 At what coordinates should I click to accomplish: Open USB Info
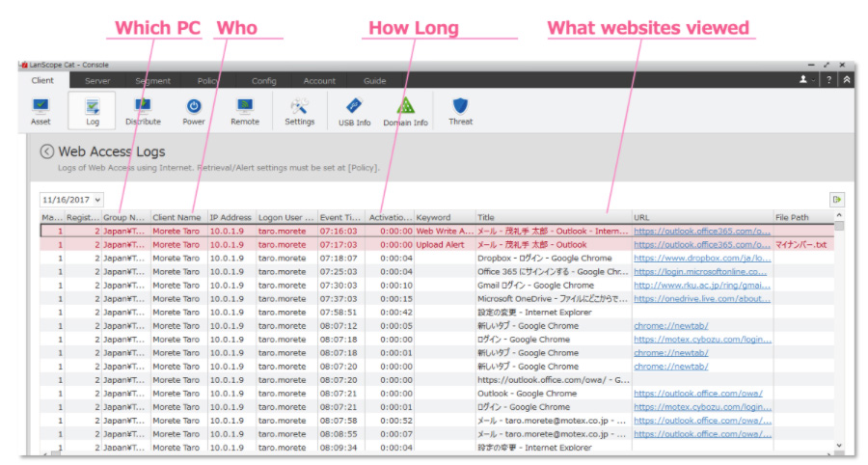(x=354, y=112)
